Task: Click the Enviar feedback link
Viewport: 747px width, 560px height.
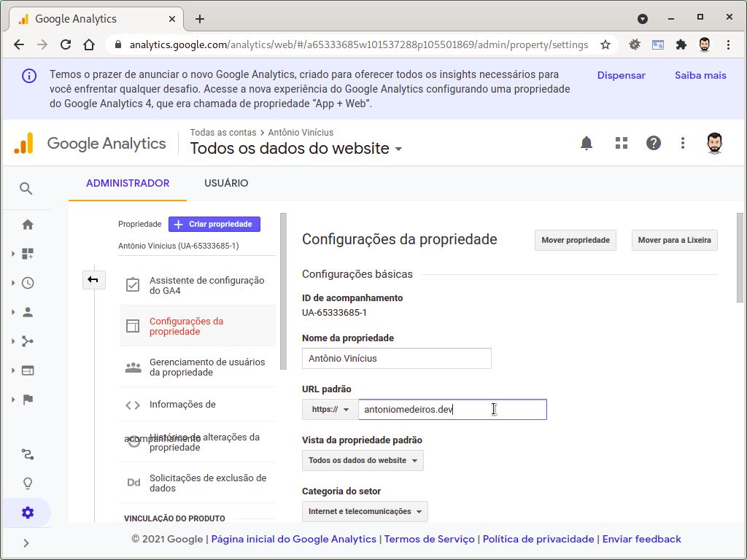Action: pos(642,539)
